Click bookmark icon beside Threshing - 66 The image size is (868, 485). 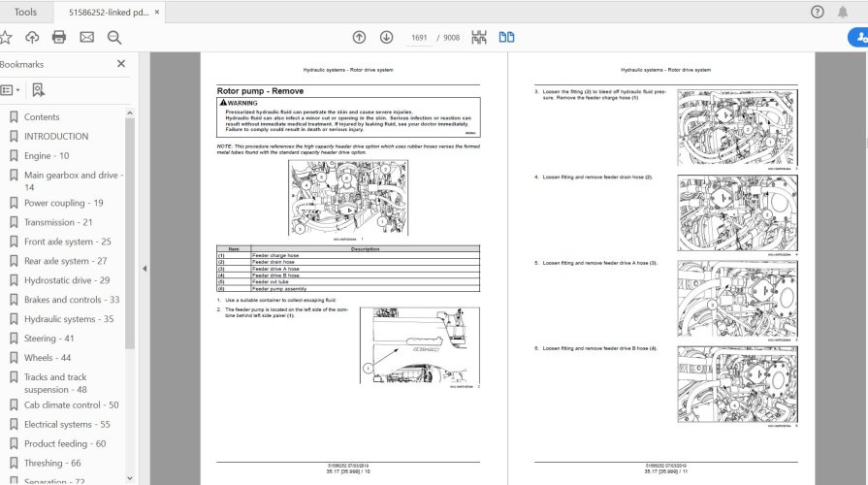coord(14,463)
